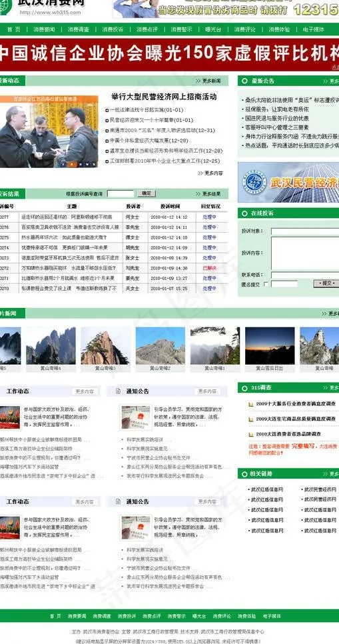Open survey 2010大连消费者首选品牌调查
Image resolution: width=339 pixels, height=644 pixels.
point(288,434)
